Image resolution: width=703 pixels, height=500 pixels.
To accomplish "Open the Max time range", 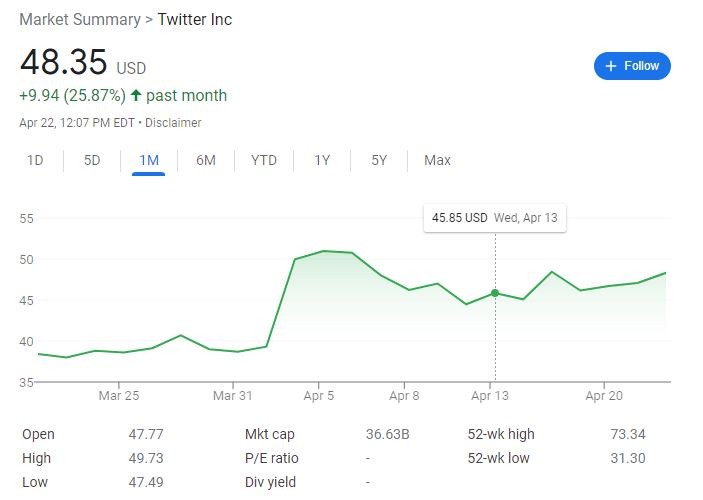I will (x=437, y=160).
